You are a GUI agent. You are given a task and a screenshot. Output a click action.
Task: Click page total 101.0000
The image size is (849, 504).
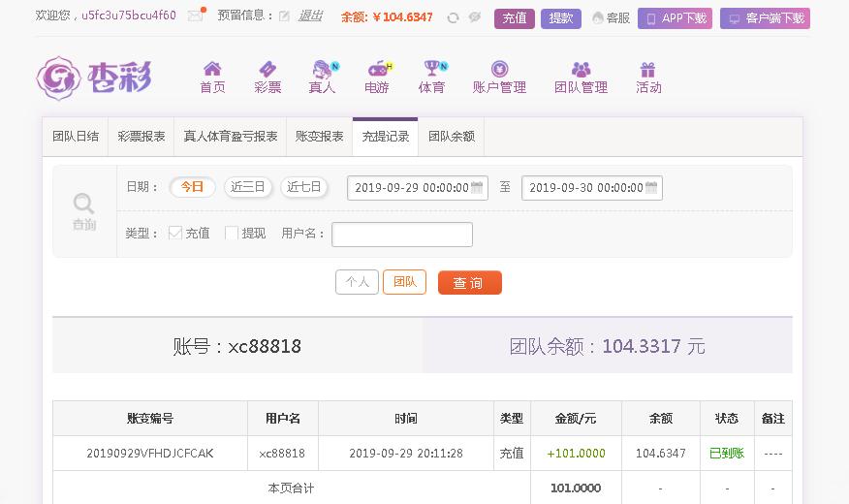(x=576, y=488)
